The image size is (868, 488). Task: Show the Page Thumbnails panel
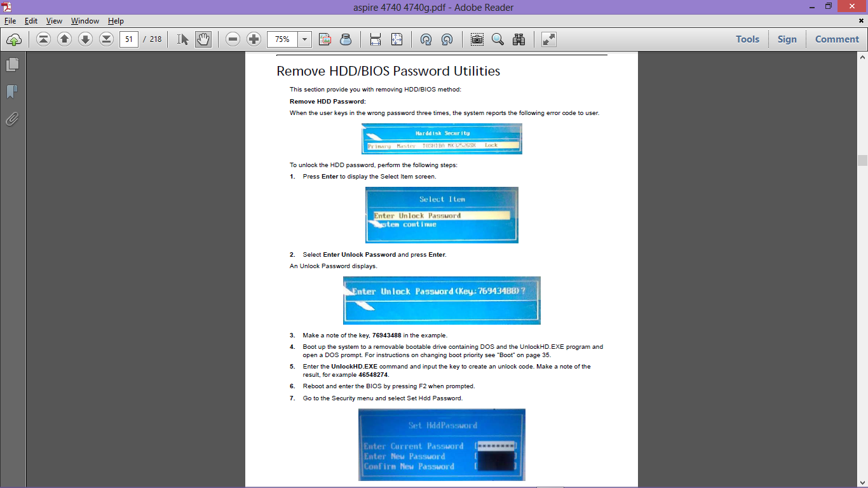12,65
